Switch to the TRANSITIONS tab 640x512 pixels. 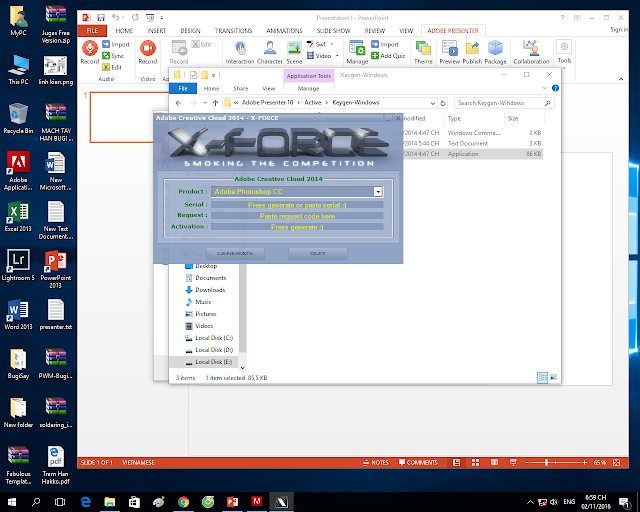(x=233, y=31)
